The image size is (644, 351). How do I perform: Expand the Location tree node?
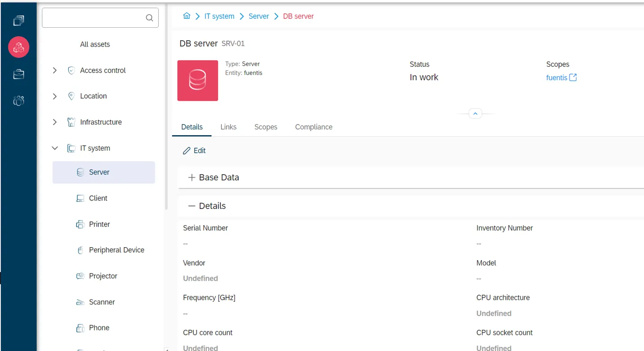click(55, 96)
